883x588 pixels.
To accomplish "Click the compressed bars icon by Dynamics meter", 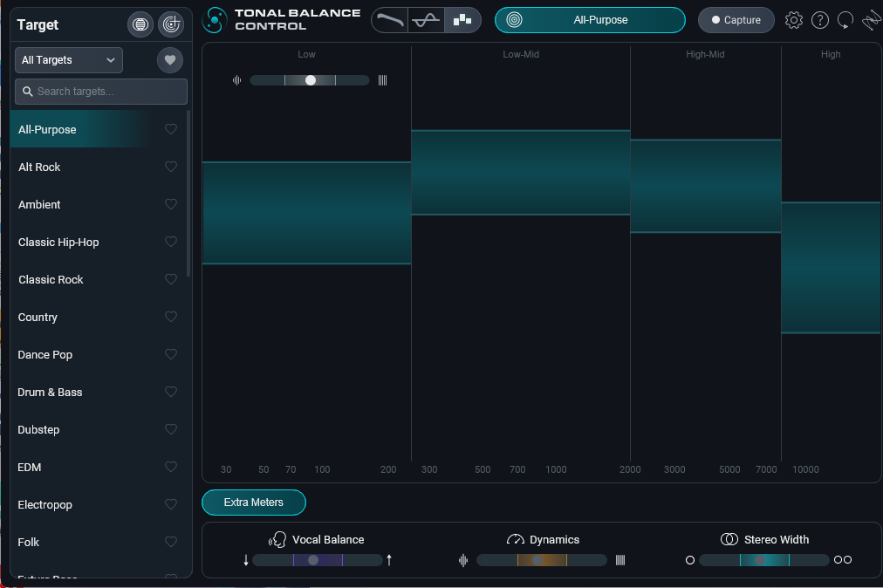I will tap(620, 560).
